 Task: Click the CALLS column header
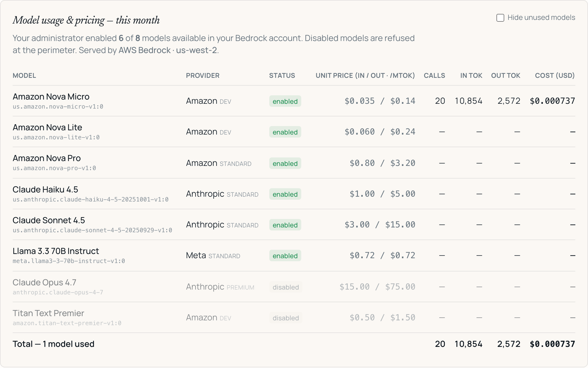[434, 75]
